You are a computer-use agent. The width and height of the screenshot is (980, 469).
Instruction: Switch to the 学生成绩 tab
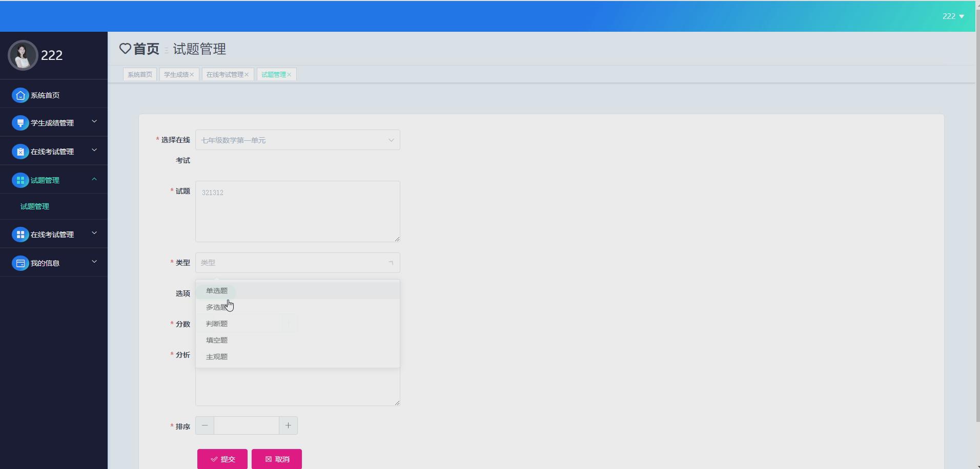click(176, 74)
